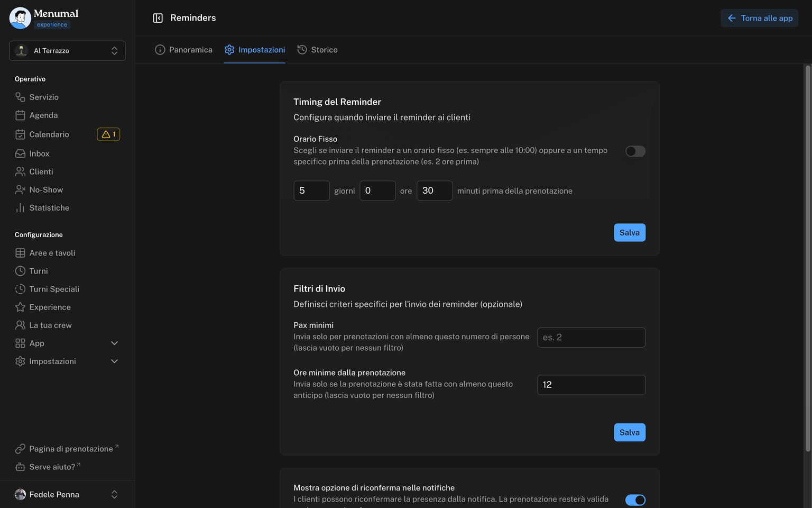Click the Calendario icon in the sidebar
The height and width of the screenshot is (508, 812).
click(20, 134)
